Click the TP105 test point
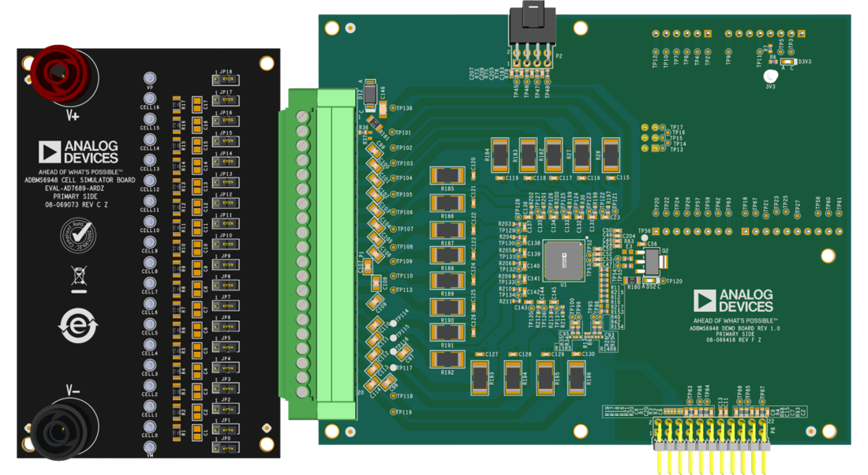Viewport: 868px width, 475px height. click(x=392, y=195)
